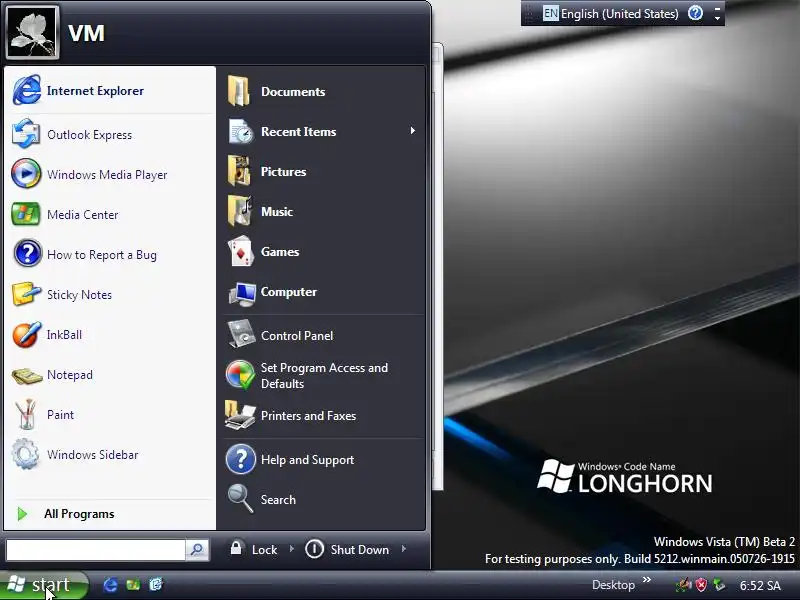Click the Lock button label
The width and height of the screenshot is (800, 600).
coord(264,549)
